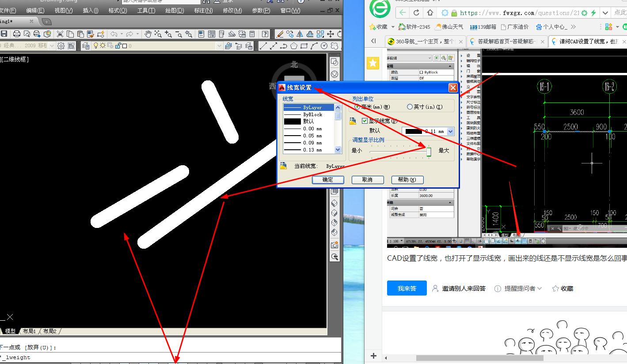Click the blue 我来答 button
The width and height of the screenshot is (627, 364).
tap(407, 288)
